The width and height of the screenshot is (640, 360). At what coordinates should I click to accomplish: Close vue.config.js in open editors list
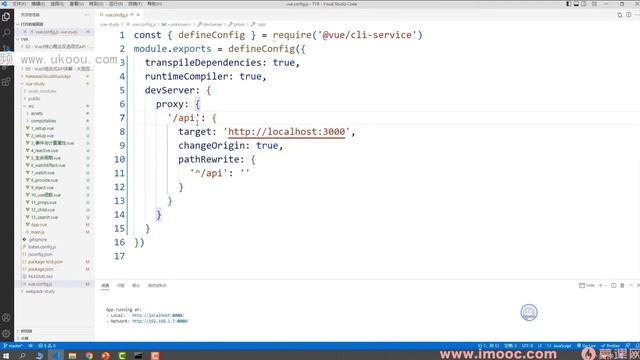[25, 32]
